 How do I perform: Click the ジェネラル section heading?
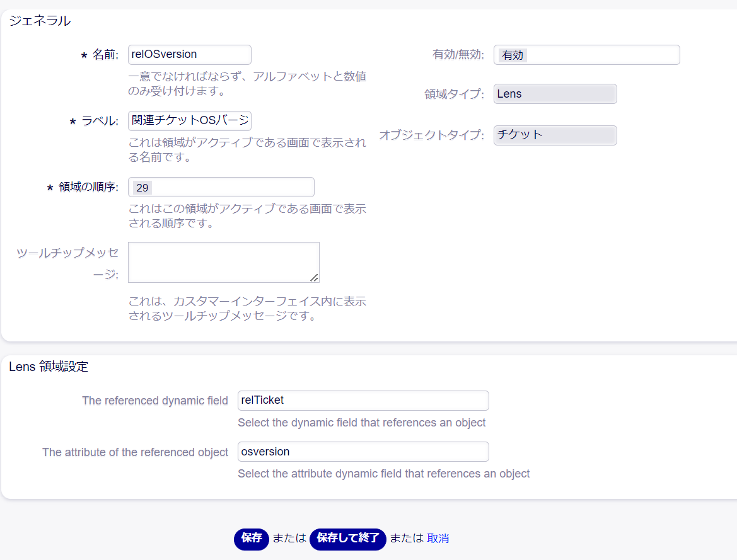point(40,21)
